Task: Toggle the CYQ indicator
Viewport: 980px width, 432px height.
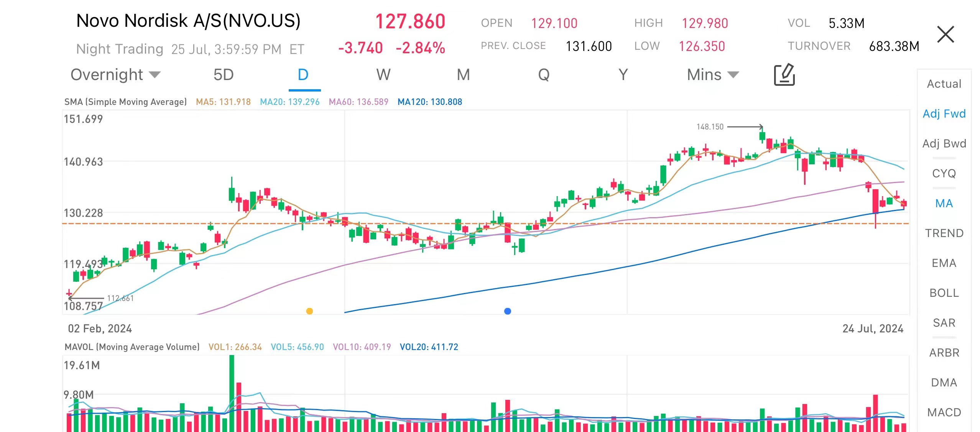Action: click(944, 173)
